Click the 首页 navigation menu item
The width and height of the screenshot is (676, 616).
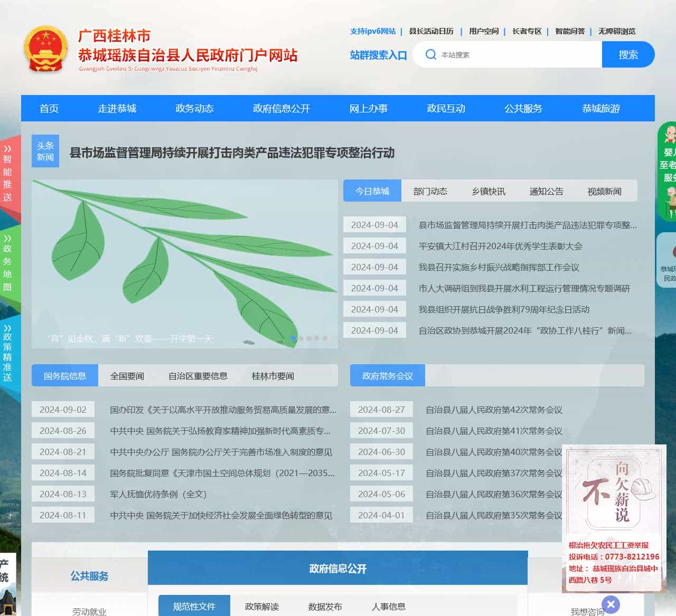pos(49,109)
